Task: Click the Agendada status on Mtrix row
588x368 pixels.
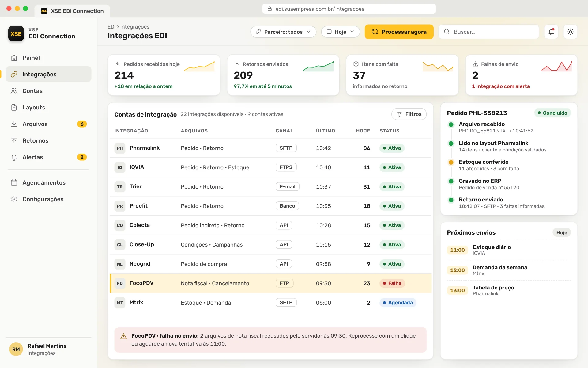Action: click(x=398, y=303)
